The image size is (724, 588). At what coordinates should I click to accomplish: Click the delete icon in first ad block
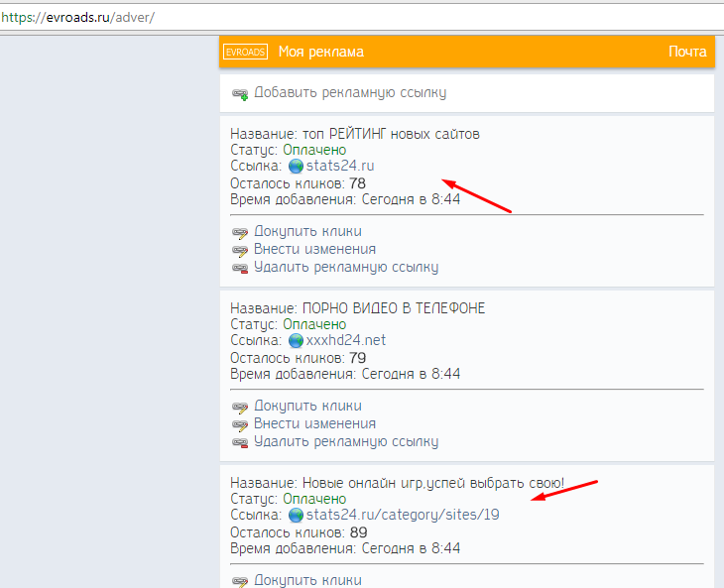pyautogui.click(x=240, y=268)
